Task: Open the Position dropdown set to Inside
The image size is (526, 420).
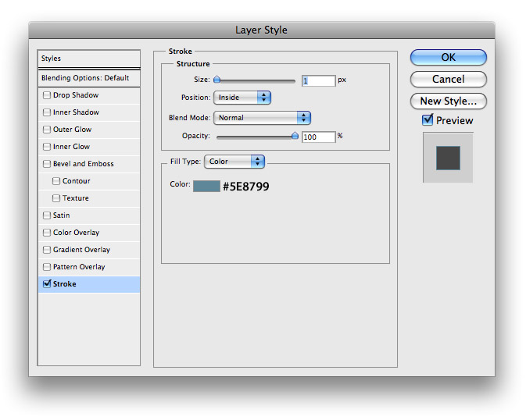Action: 242,98
